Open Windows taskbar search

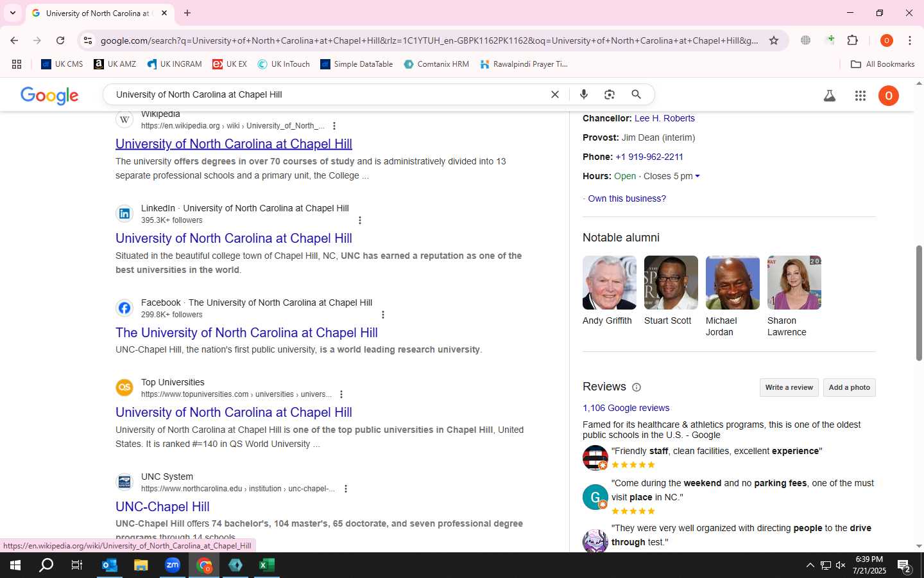click(x=46, y=565)
